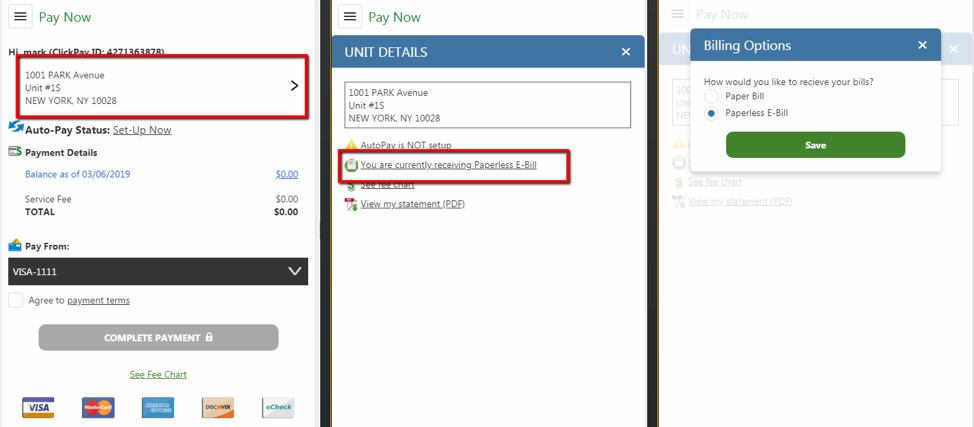Open See fee chart in Unit Details
This screenshot has width=974, height=427.
(x=388, y=185)
